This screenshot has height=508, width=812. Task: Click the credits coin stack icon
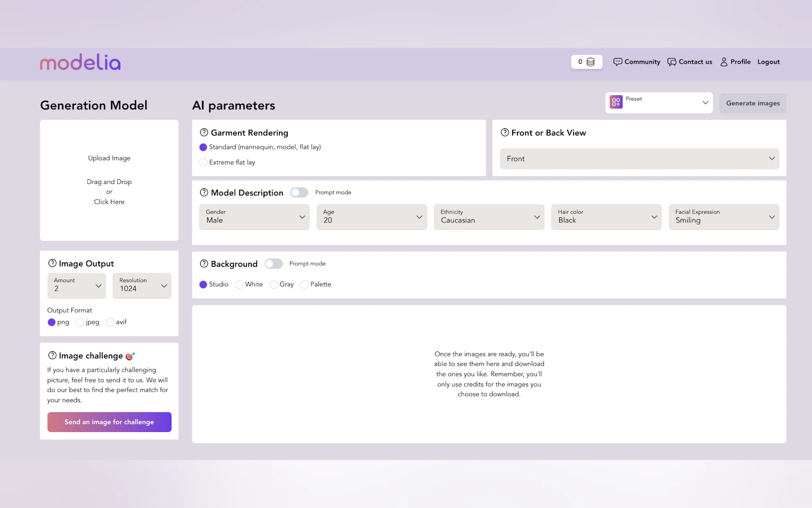590,62
